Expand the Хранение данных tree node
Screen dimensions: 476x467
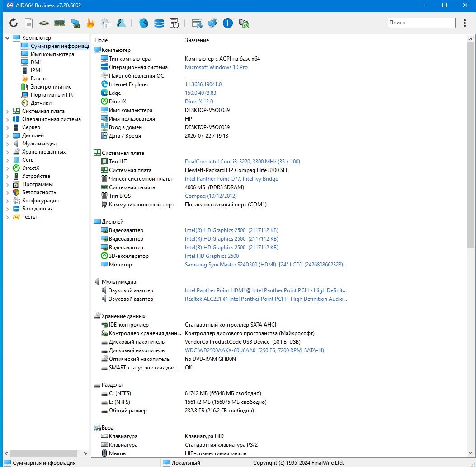[8, 152]
